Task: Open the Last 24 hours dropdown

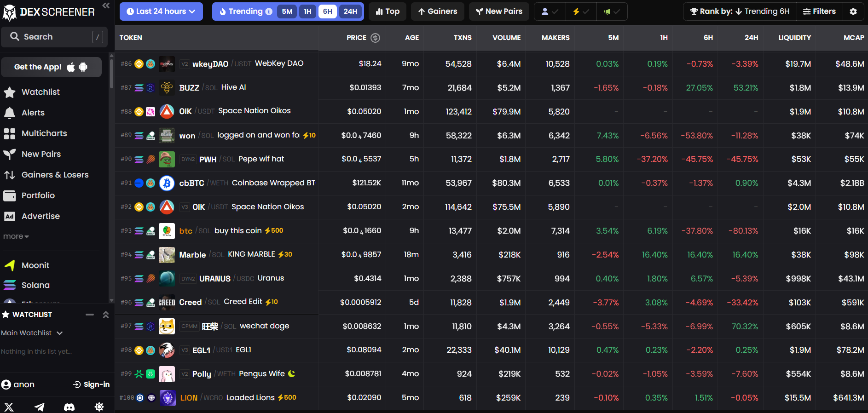Action: point(161,11)
